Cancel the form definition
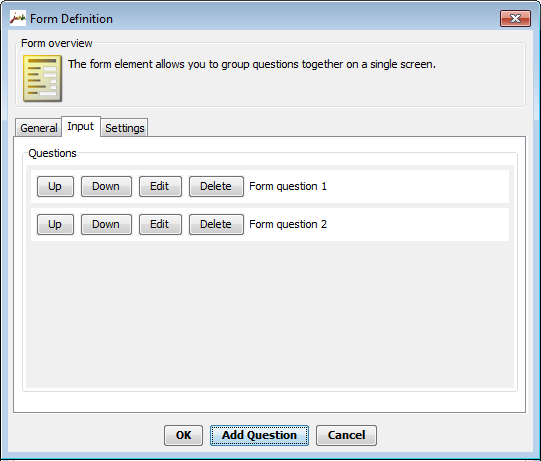This screenshot has height=461, width=541. 346,435
